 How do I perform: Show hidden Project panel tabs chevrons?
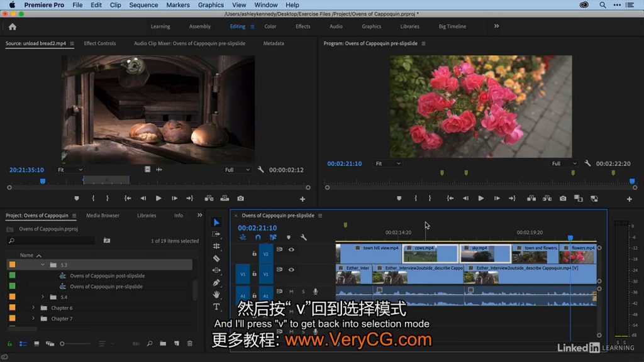[x=199, y=215]
